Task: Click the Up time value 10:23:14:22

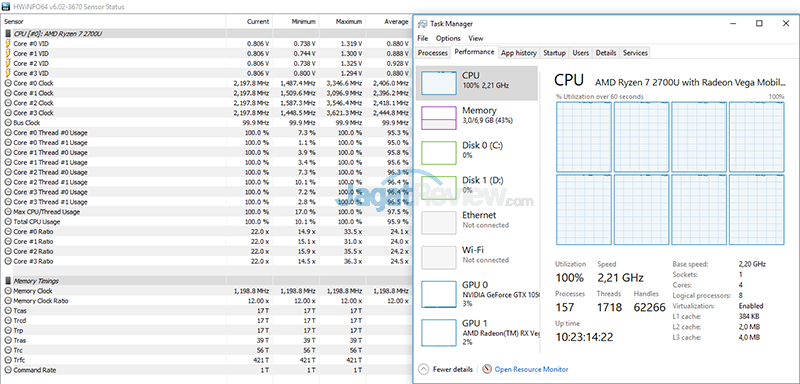Action: click(x=584, y=337)
